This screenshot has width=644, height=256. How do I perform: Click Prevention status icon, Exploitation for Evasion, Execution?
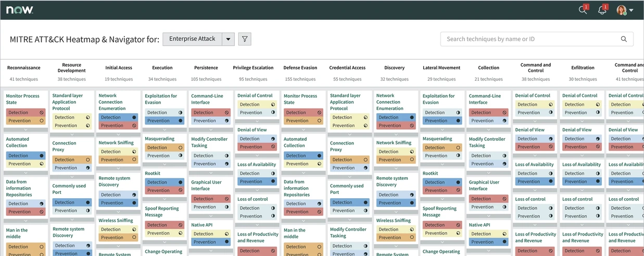point(181,120)
